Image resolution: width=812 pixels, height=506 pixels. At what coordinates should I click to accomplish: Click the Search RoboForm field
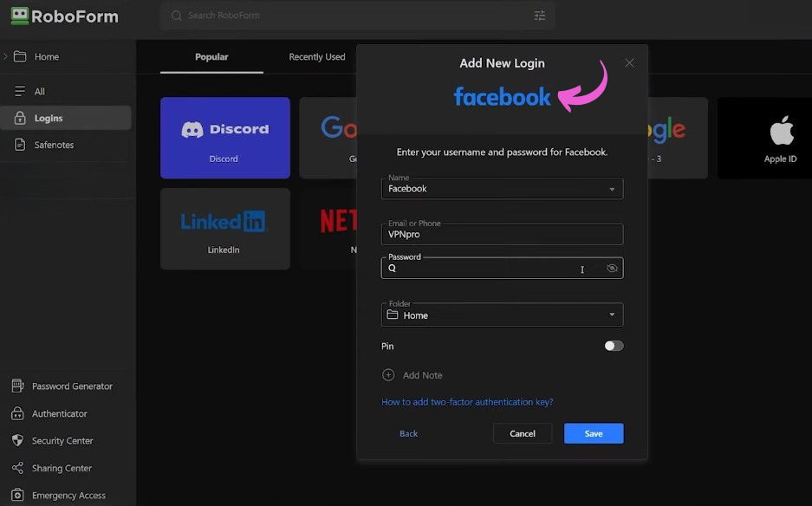[357, 16]
